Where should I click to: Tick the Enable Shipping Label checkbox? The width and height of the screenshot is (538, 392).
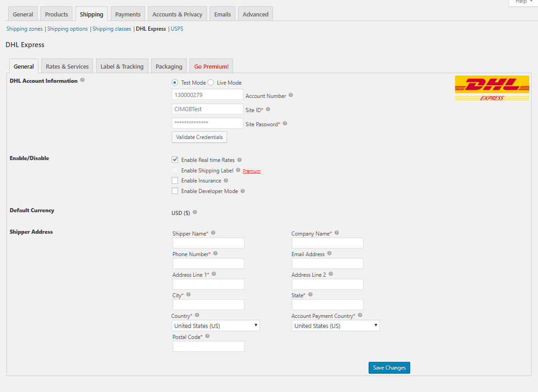click(x=175, y=170)
